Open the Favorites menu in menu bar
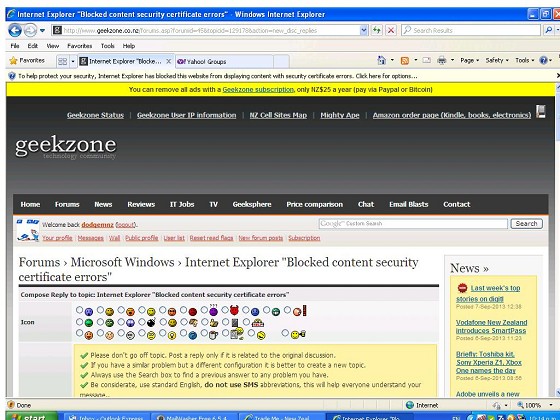The width and height of the screenshot is (560, 420). coord(80,46)
